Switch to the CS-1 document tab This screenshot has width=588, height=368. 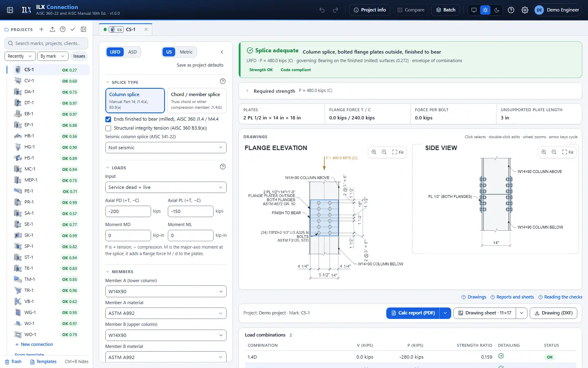(x=126, y=29)
